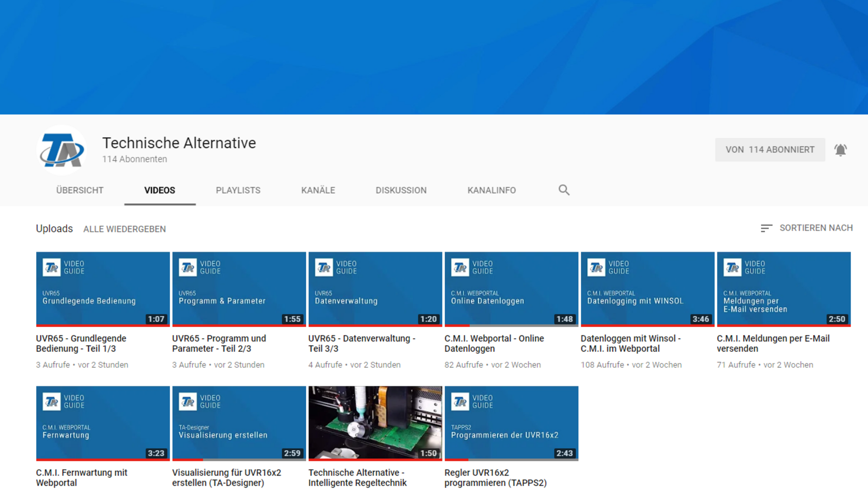Toggle the VON 114 ABONNIERT subscribe button
Screen dimensions: 868x491
pyautogui.click(x=769, y=150)
